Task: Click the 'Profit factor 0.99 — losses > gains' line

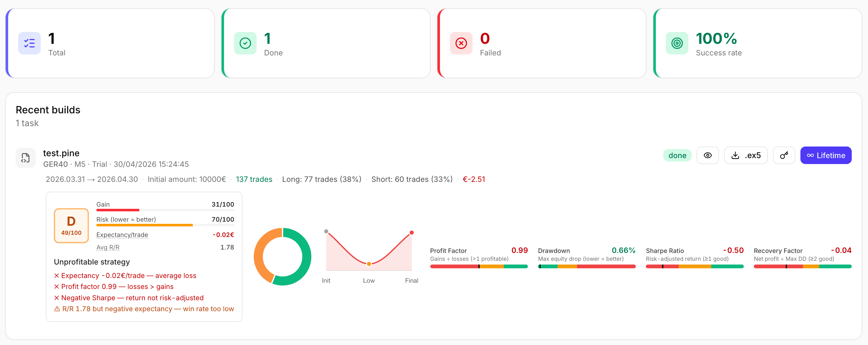Action: pos(114,287)
